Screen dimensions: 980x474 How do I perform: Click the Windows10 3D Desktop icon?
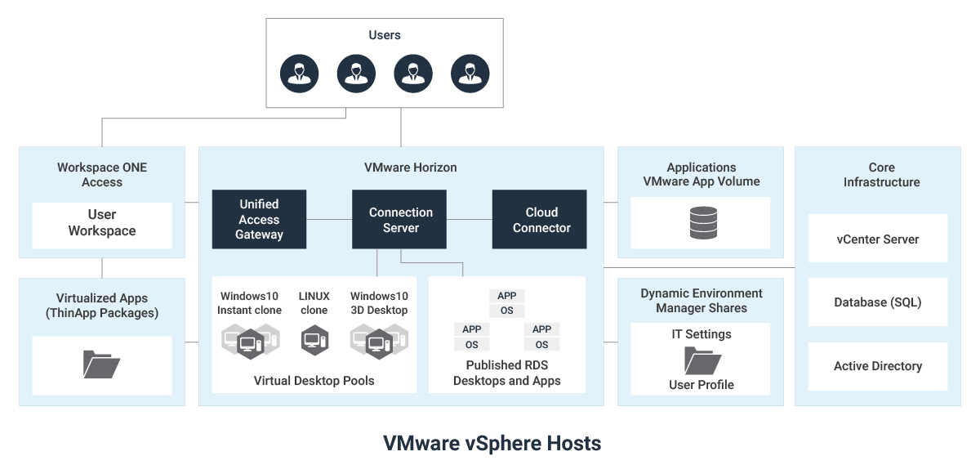pyautogui.click(x=379, y=341)
